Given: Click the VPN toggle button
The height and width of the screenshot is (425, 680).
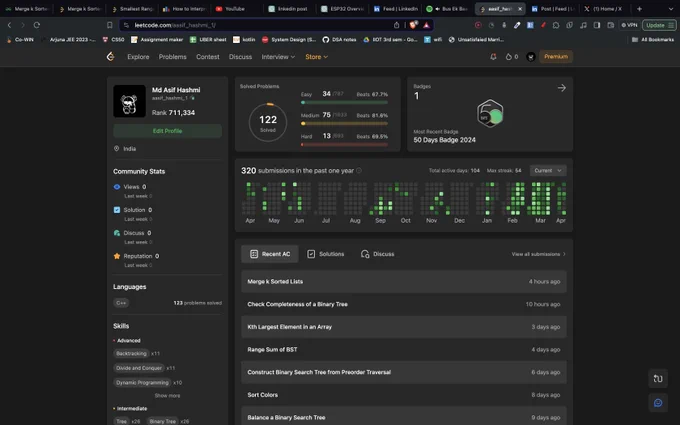Looking at the screenshot, I should [629, 25].
